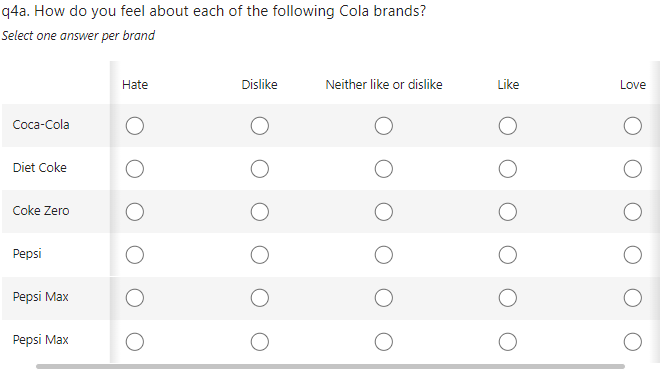The width and height of the screenshot is (672, 373).
Task: Choose Like for Coca-Cola
Action: coord(508,126)
